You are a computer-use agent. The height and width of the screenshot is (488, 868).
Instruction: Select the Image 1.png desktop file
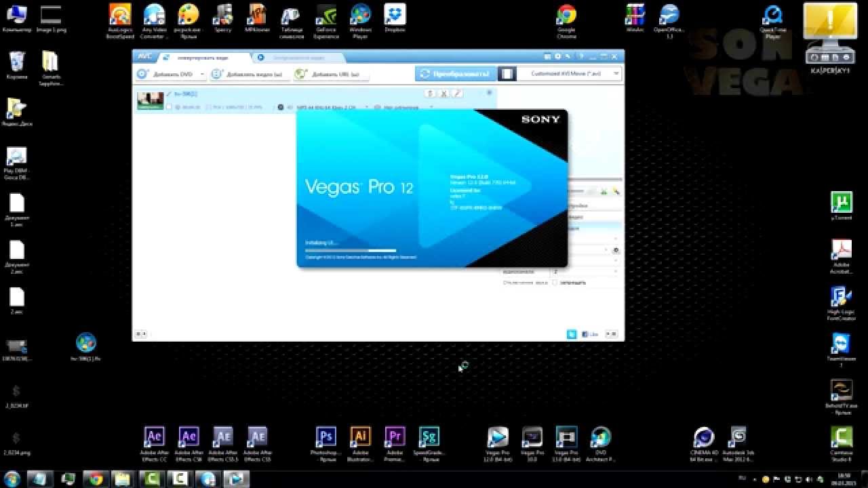point(52,18)
